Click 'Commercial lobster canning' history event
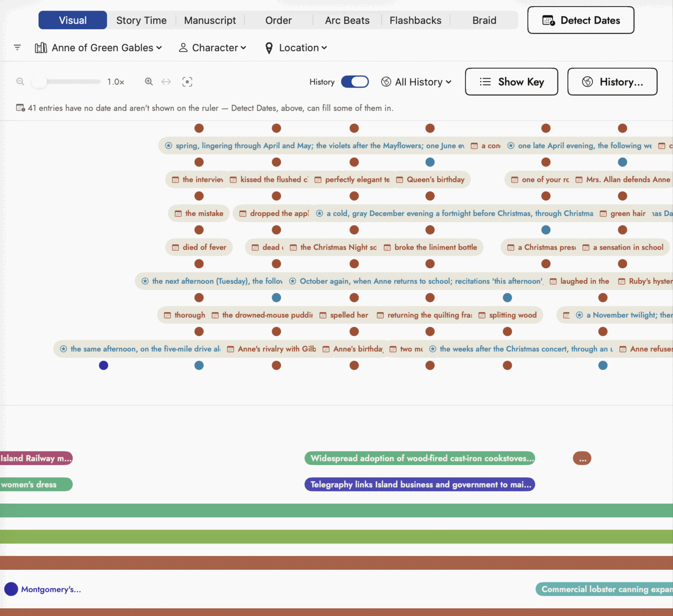Screen dimensions: 673x616 click(604, 590)
